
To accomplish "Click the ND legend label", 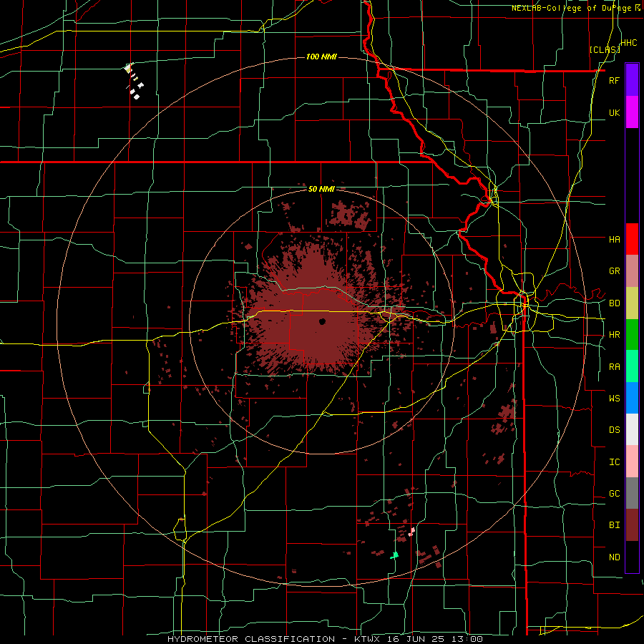I will tap(614, 557).
